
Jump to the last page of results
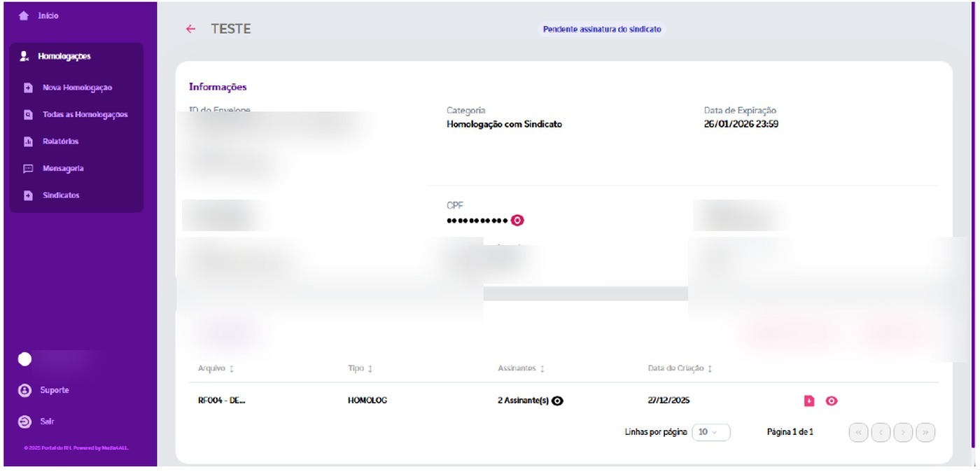(925, 433)
